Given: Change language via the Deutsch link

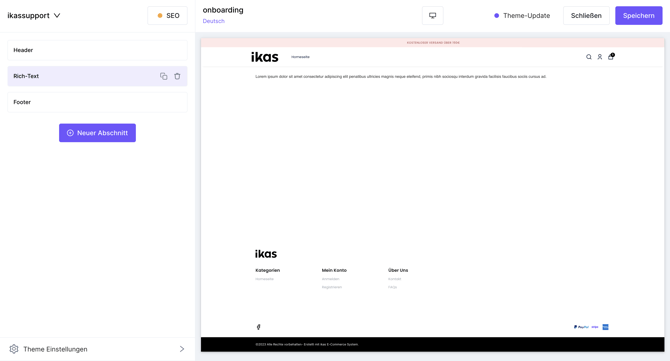Looking at the screenshot, I should [213, 21].
